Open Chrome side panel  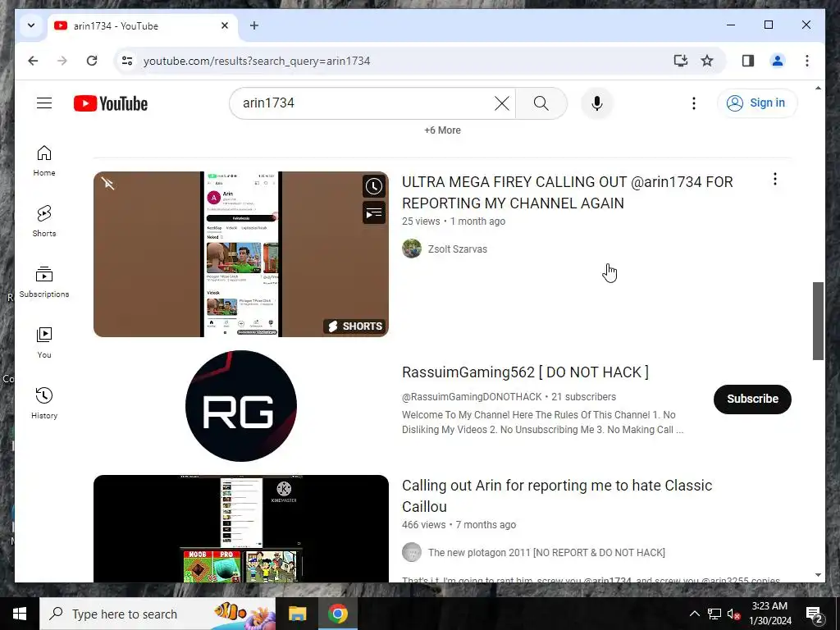tap(748, 61)
